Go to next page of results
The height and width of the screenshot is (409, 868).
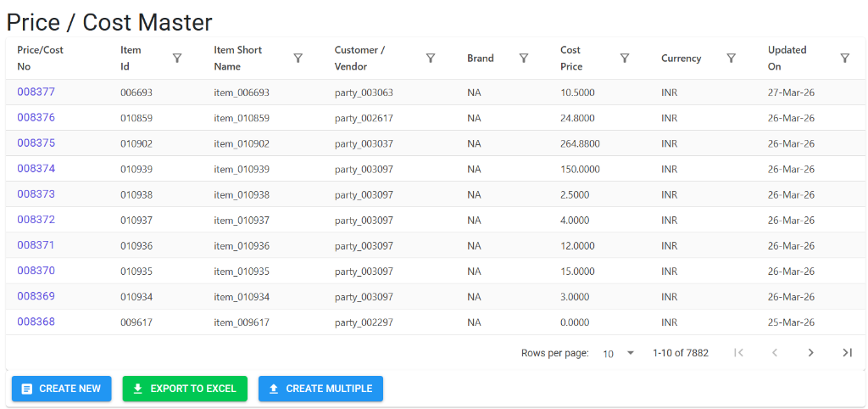[x=810, y=352]
